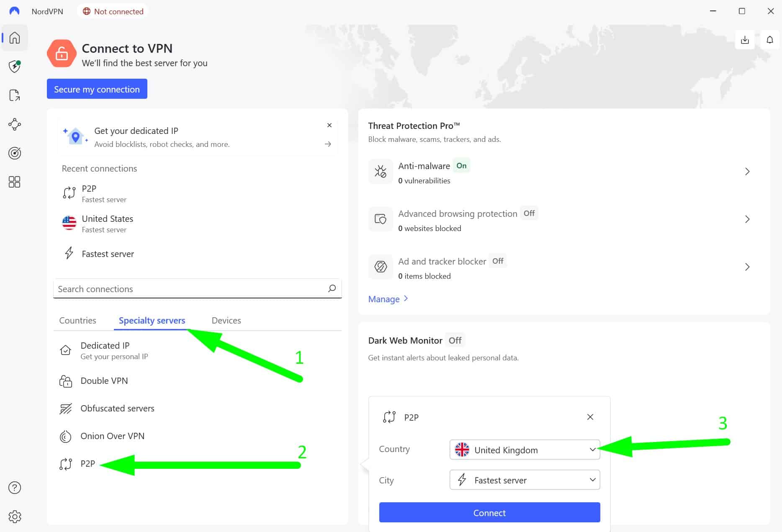Open Threat Protection shield sidebar icon
The height and width of the screenshot is (532, 782).
pyautogui.click(x=15, y=66)
